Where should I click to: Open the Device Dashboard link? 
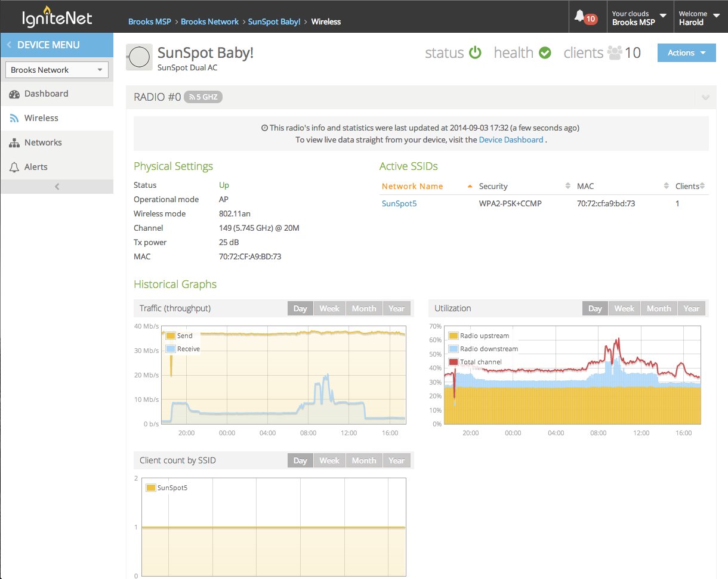pos(511,140)
